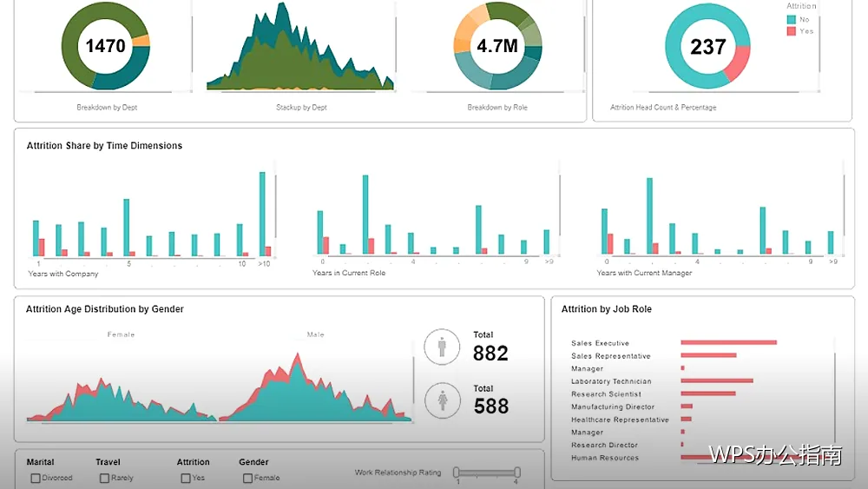The width and height of the screenshot is (868, 489).
Task: Click the Female age distribution area chart
Action: tap(122, 400)
